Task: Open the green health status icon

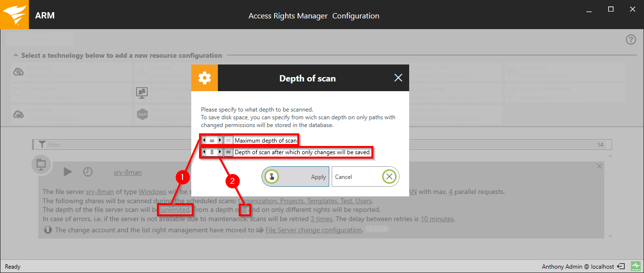Action: pyautogui.click(x=635, y=266)
